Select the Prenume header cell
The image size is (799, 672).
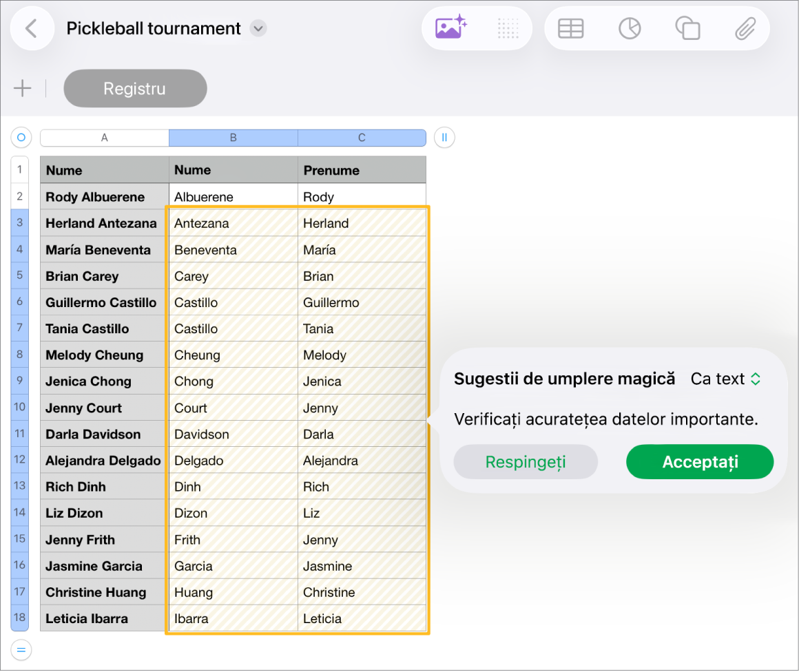(362, 170)
